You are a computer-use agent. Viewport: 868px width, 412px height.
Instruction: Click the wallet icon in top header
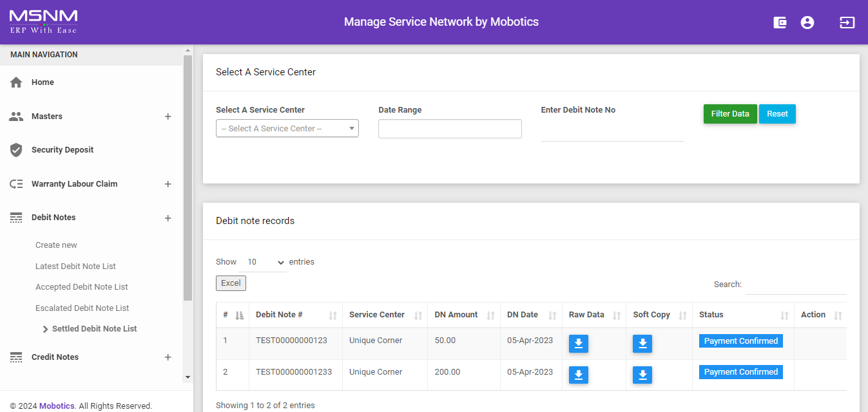coord(780,23)
